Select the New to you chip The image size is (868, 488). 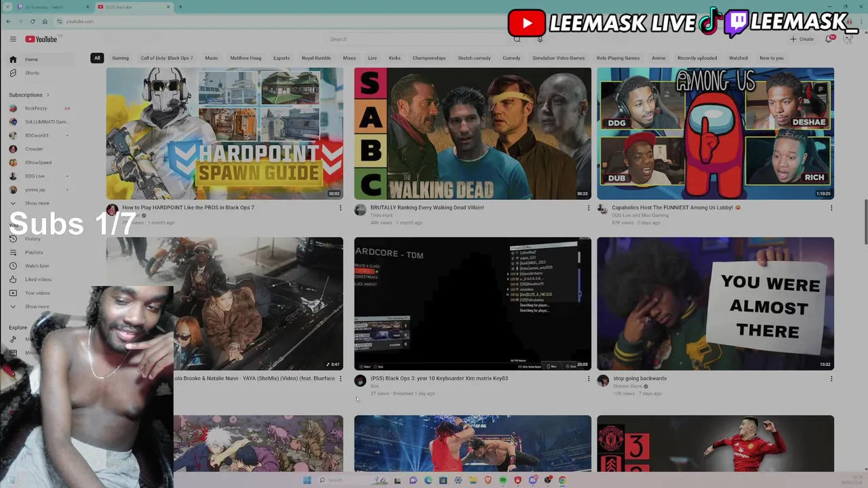pyautogui.click(x=772, y=58)
